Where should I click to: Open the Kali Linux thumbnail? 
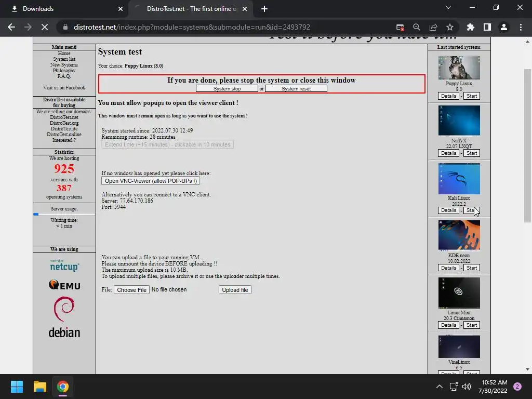coord(459,179)
